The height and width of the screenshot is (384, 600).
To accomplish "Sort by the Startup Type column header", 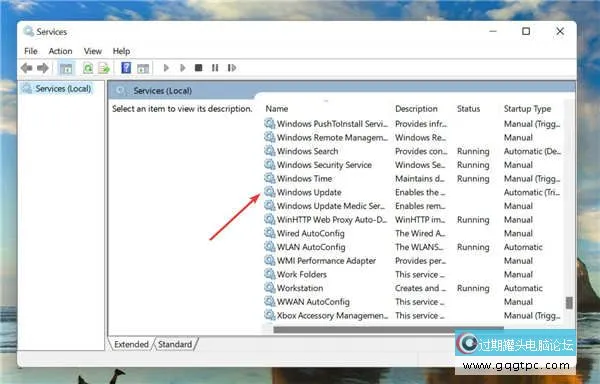I will coord(527,109).
